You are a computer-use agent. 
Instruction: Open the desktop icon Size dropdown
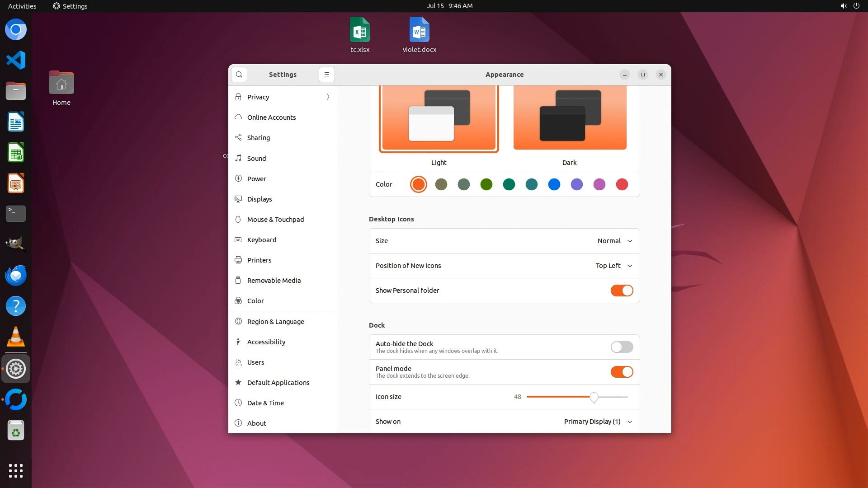pyautogui.click(x=614, y=241)
